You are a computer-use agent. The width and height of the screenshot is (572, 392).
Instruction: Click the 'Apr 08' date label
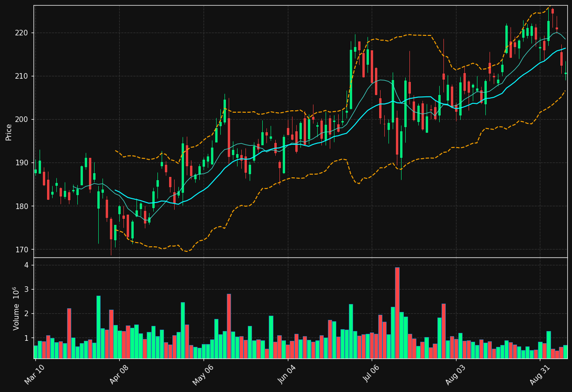click(119, 375)
